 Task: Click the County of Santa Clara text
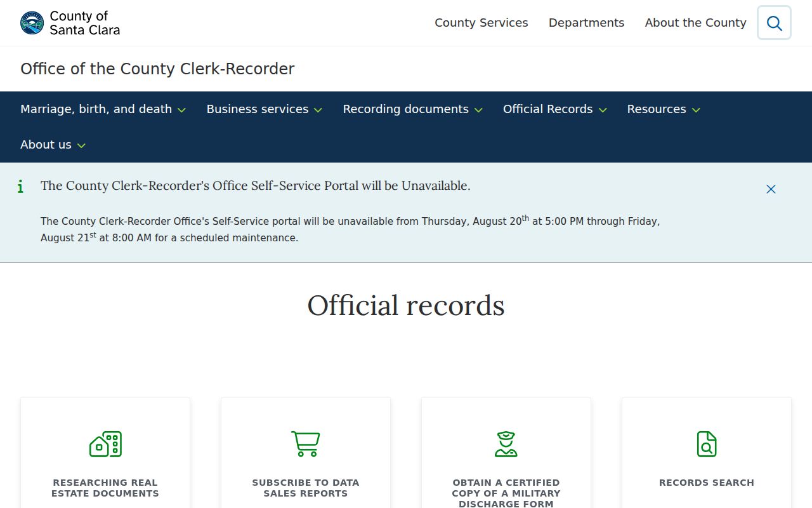click(x=84, y=23)
